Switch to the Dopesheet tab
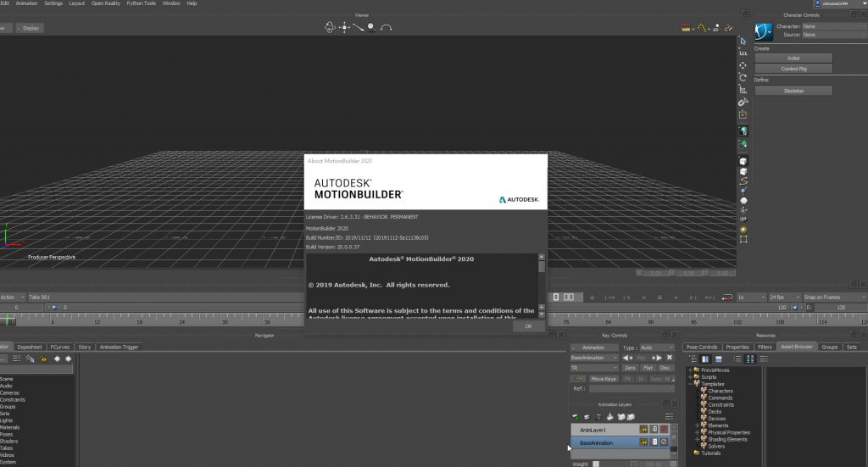 pos(30,347)
